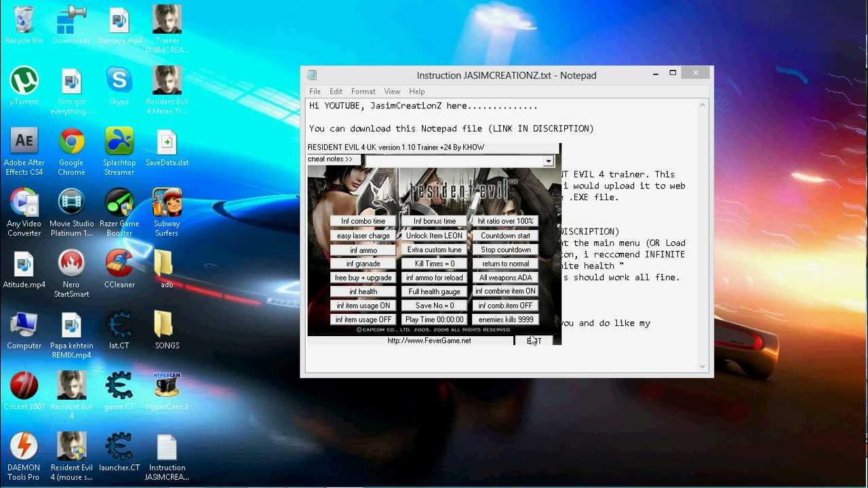Screen dimensions: 868x488
Task: Click the Notepad title bar app icon
Action: coord(312,75)
